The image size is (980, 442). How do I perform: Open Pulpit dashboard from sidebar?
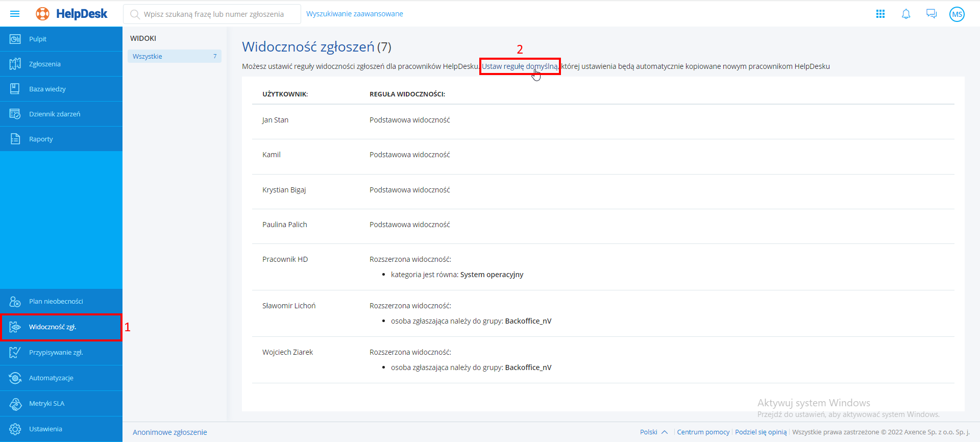38,39
